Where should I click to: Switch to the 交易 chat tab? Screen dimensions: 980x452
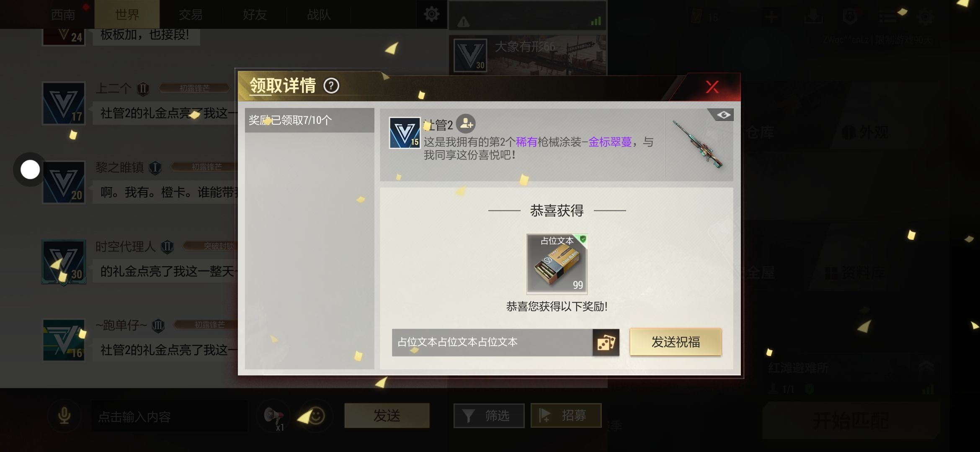191,15
